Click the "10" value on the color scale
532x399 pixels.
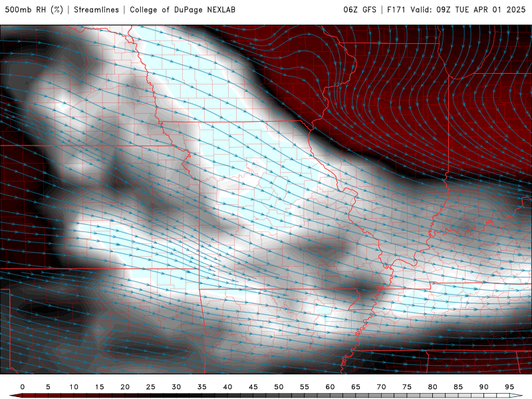point(74,387)
